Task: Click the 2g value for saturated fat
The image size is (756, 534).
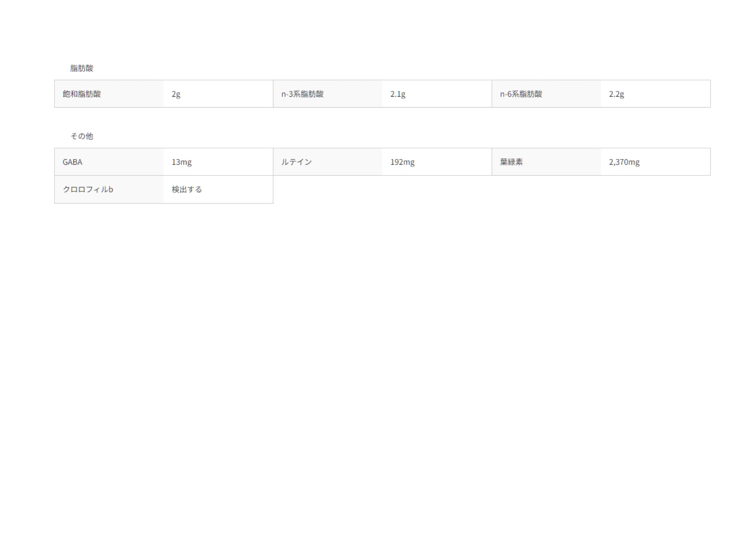Action: 176,94
